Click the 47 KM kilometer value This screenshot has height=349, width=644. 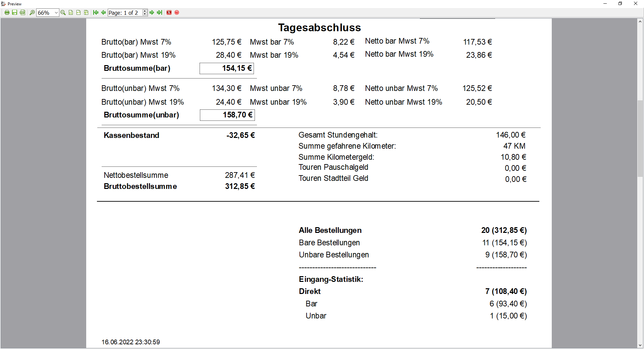coord(514,146)
